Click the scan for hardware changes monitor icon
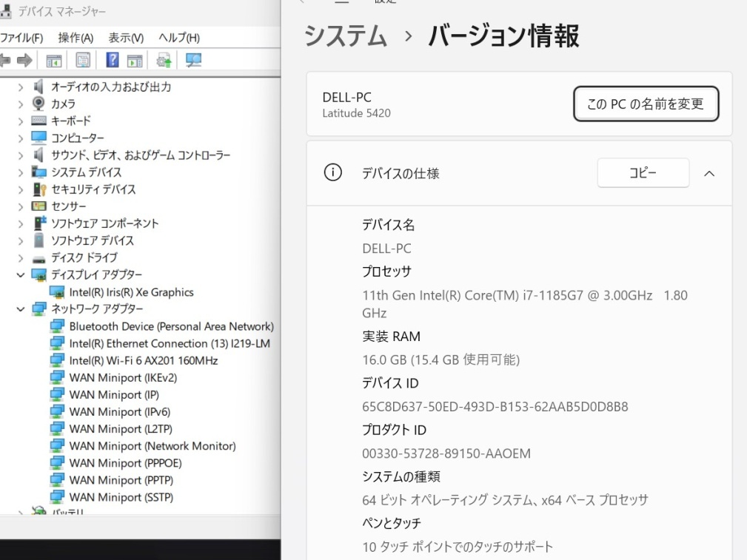The width and height of the screenshot is (747, 560). click(x=193, y=60)
